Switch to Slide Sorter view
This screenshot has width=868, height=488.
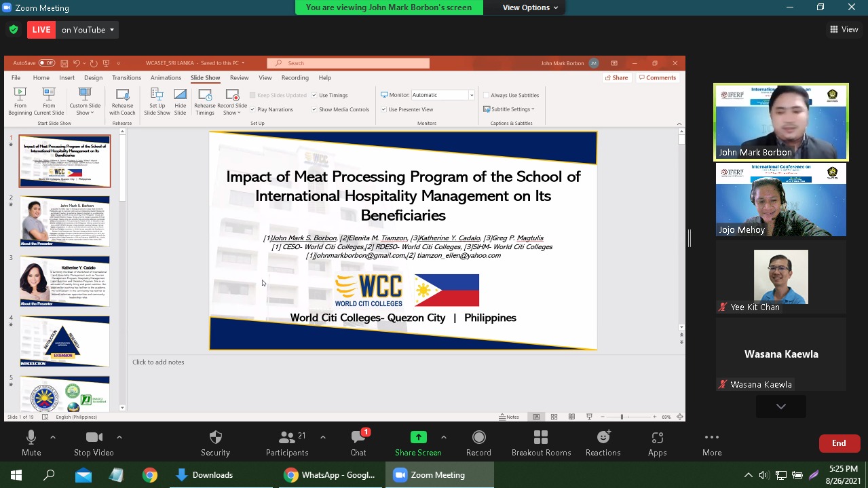(554, 417)
